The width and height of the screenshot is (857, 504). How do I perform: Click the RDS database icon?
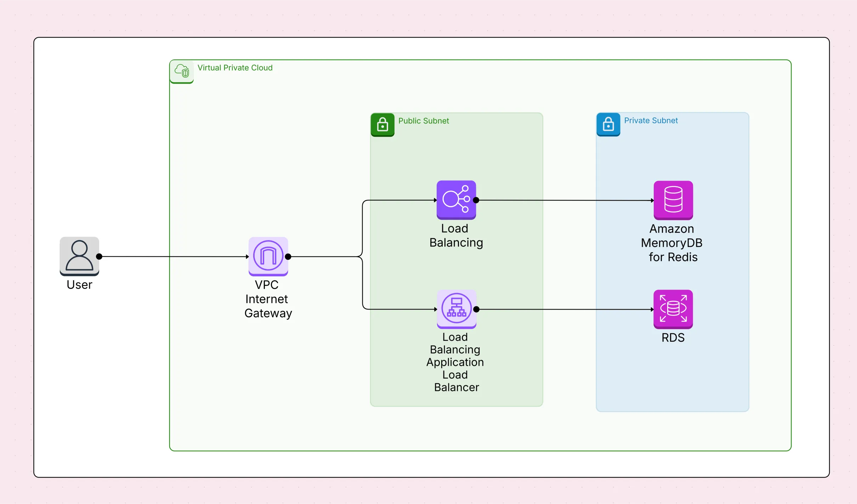673,308
